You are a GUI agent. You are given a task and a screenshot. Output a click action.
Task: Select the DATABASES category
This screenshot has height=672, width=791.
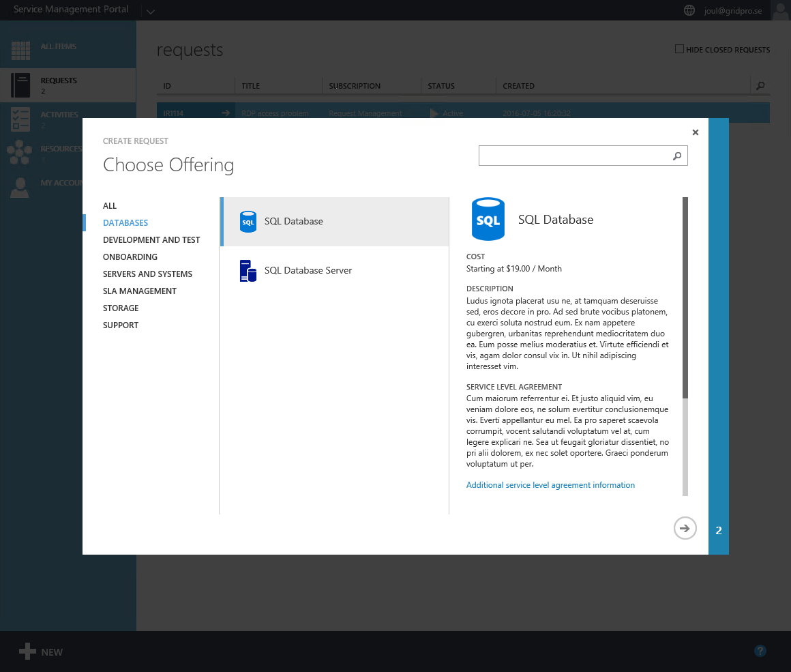[125, 223]
